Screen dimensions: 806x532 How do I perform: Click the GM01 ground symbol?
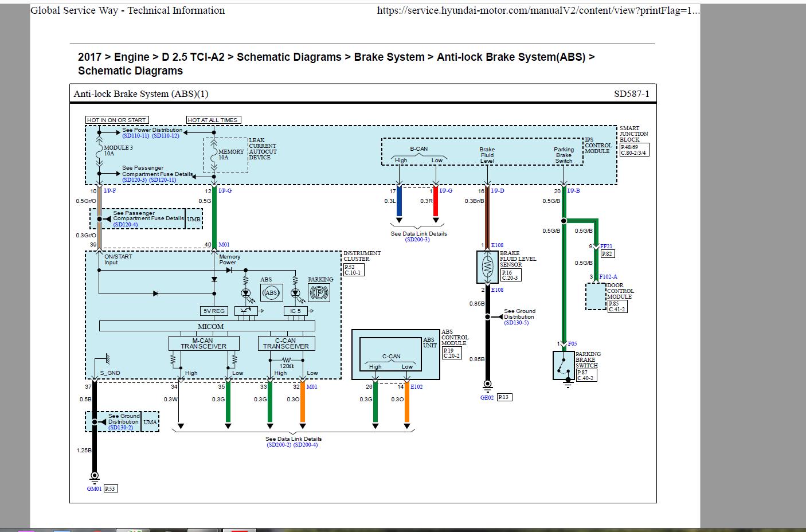(x=95, y=476)
